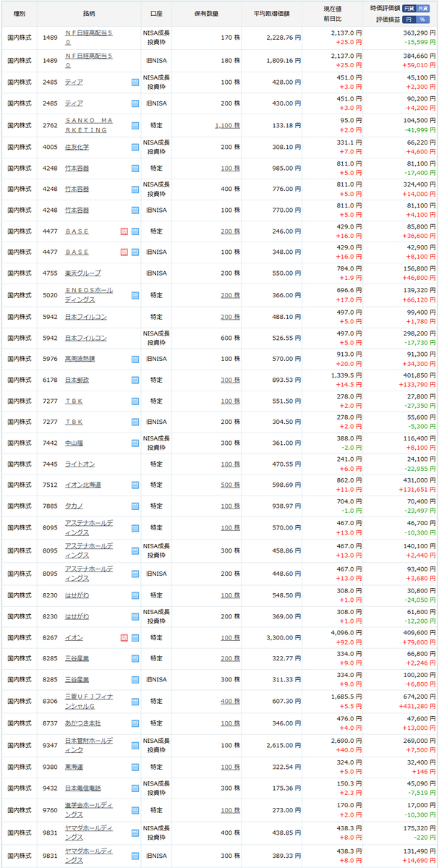Open the blue memo icon beside 高周波熱錬
Viewport: 439px width, 868px height.
tap(135, 359)
